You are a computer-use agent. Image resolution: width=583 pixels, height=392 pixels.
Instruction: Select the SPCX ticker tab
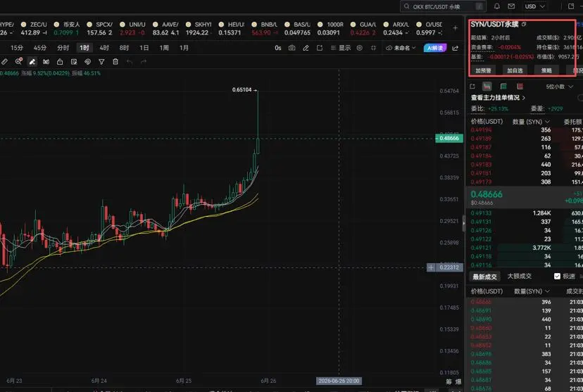point(100,29)
